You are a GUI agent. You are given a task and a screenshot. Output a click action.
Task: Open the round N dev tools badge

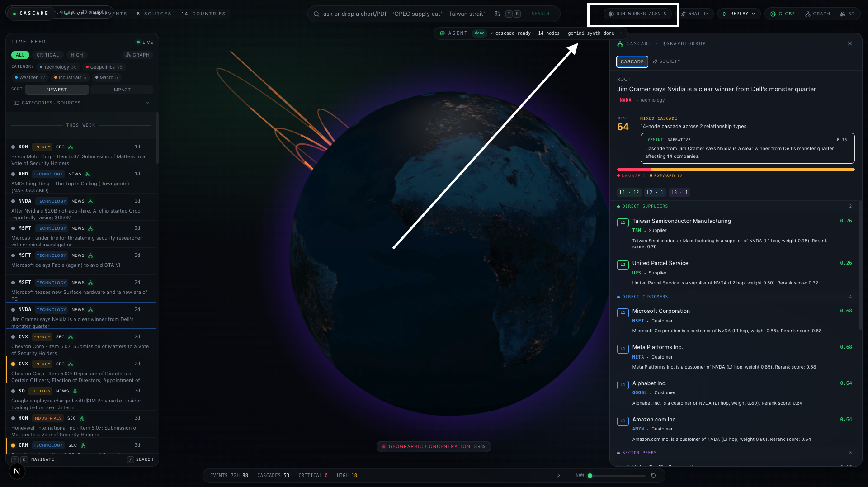(17, 471)
